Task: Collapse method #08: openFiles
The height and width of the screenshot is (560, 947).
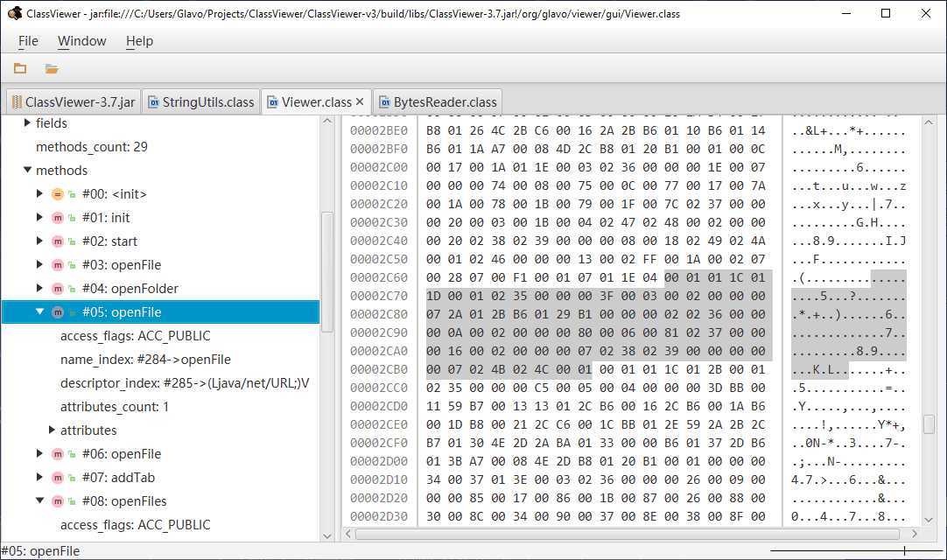Action: (40, 500)
